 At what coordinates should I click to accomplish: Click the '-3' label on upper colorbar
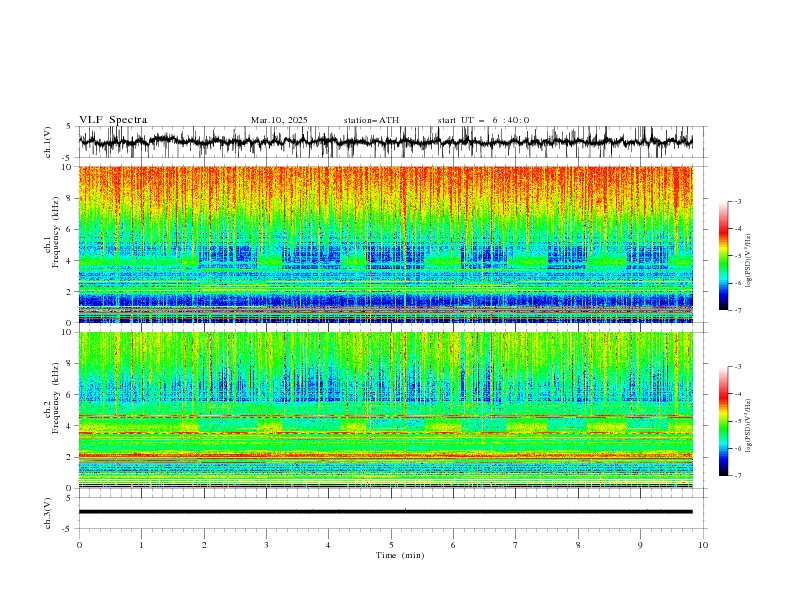point(737,201)
